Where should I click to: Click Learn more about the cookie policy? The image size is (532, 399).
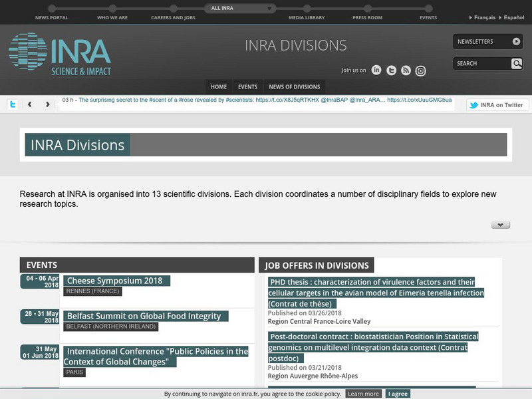[x=364, y=394]
